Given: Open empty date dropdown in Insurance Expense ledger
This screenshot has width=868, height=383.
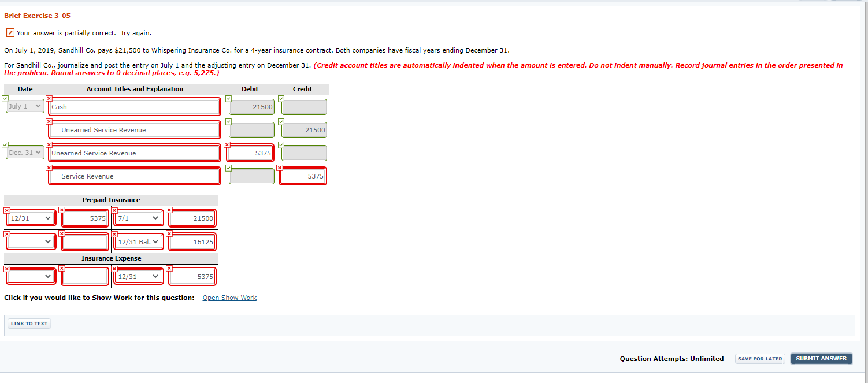Looking at the screenshot, I should click(31, 276).
